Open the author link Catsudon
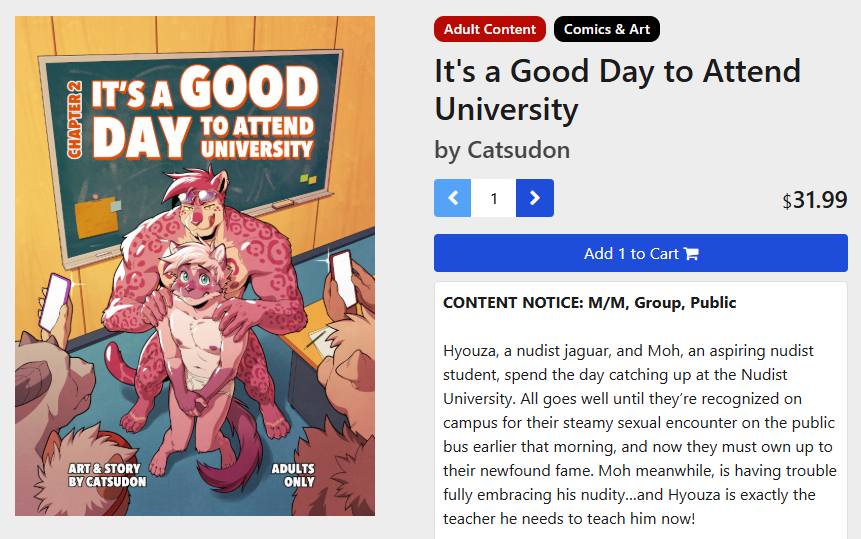Viewport: 861px width, 539px height. 519,150
